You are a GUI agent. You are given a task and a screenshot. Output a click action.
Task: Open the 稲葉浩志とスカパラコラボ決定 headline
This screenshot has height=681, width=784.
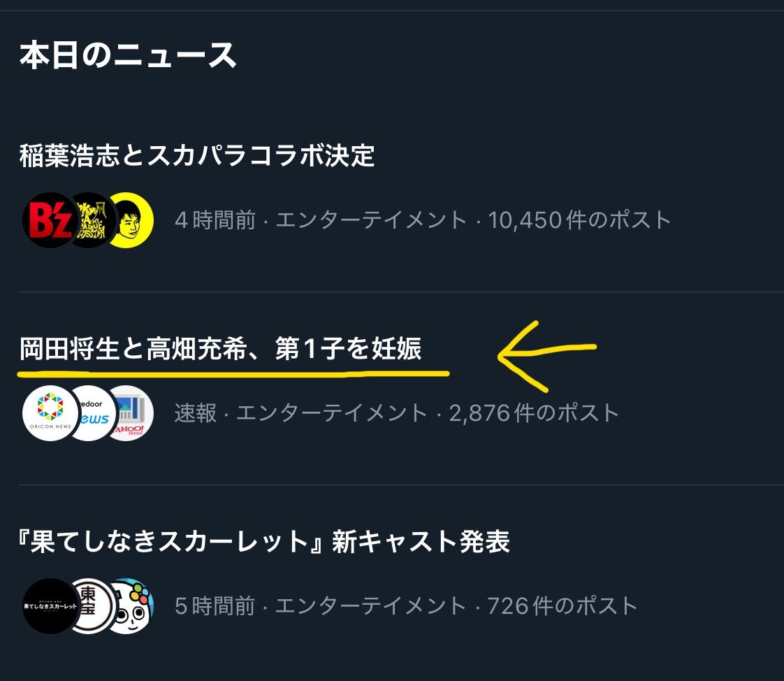[197, 156]
